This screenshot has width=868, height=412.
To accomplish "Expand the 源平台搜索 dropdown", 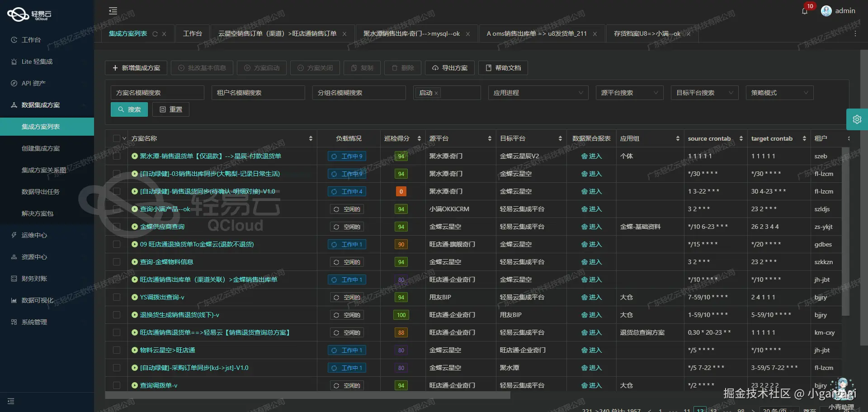I will pyautogui.click(x=629, y=92).
